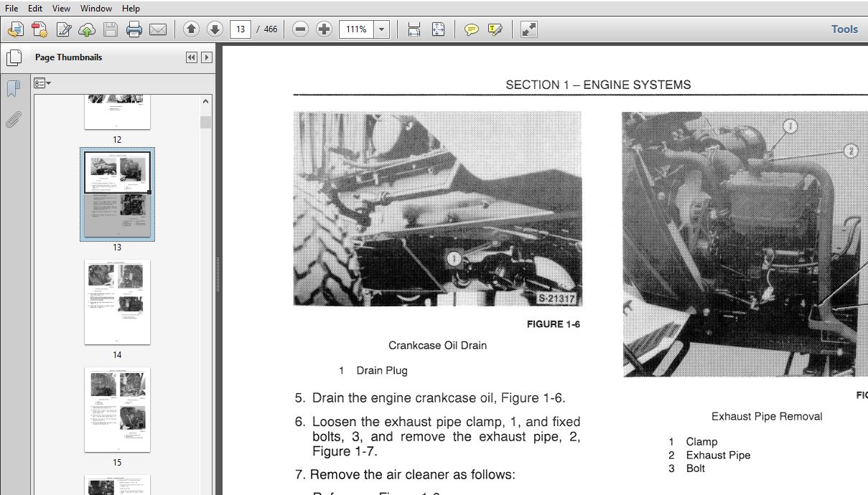Viewport: 868px width, 495px height.
Task: Select the page 12 thumbnail
Action: pyautogui.click(x=117, y=112)
